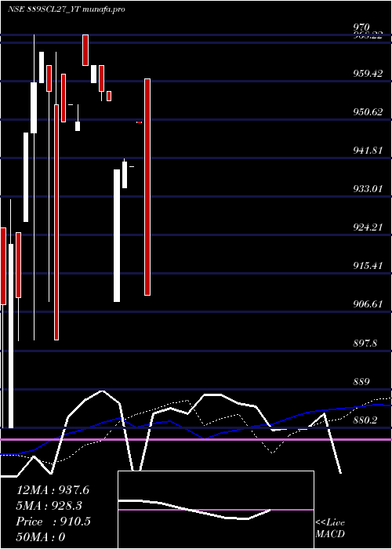The width and height of the screenshot is (392, 549).
Task: Click the 889 price axis label
Action: tap(361, 382)
